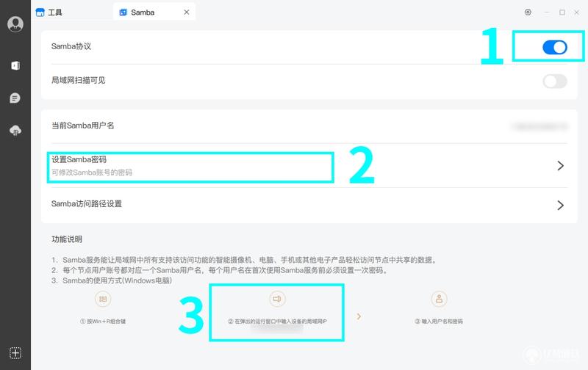
Task: Switch to the 工具 tab
Action: 49,12
